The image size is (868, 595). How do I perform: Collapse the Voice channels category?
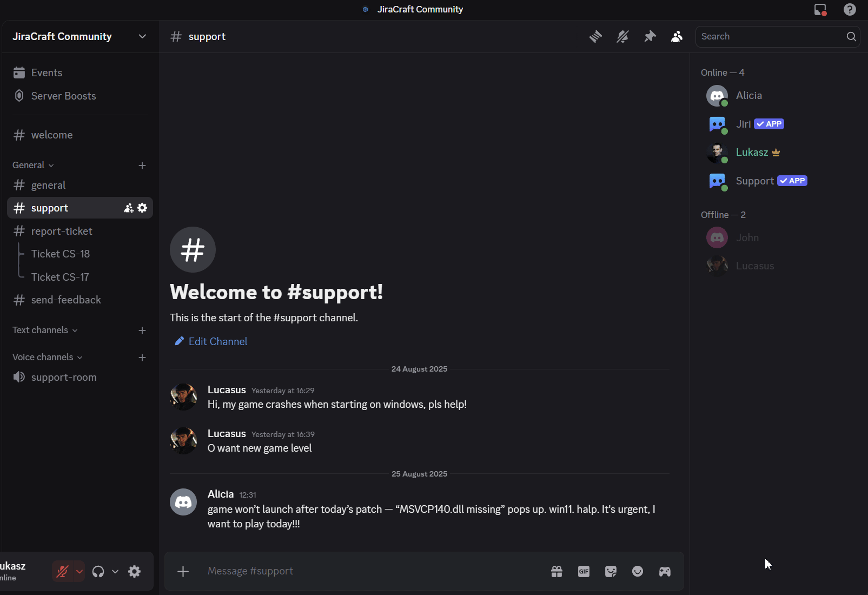[47, 357]
